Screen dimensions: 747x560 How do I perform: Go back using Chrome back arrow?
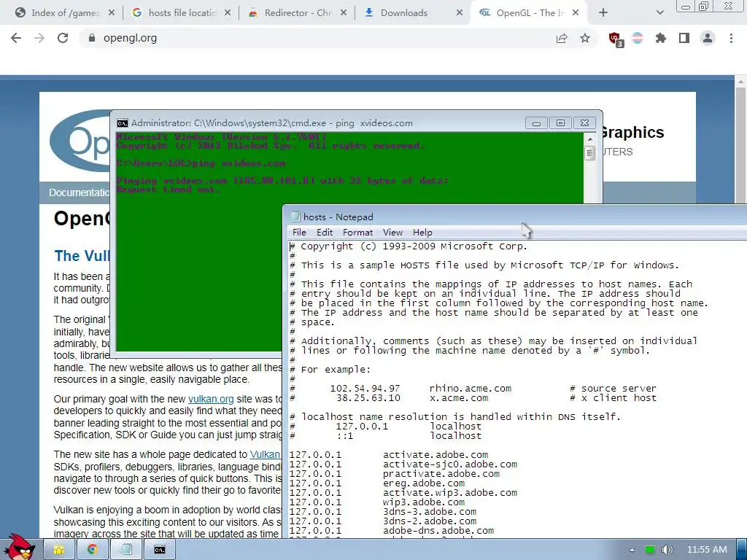(16, 38)
